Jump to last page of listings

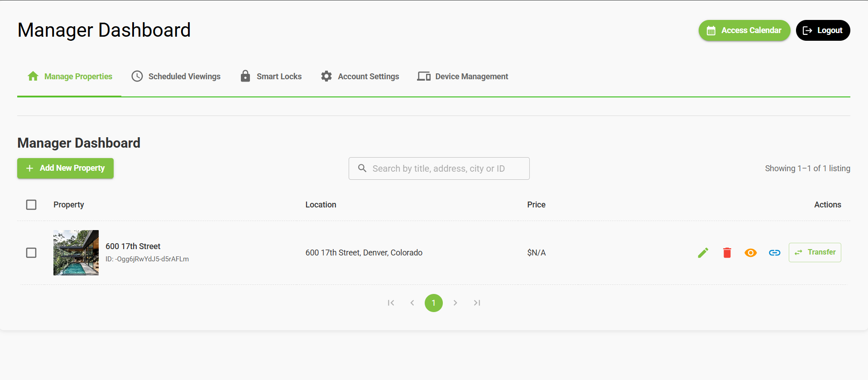click(477, 303)
